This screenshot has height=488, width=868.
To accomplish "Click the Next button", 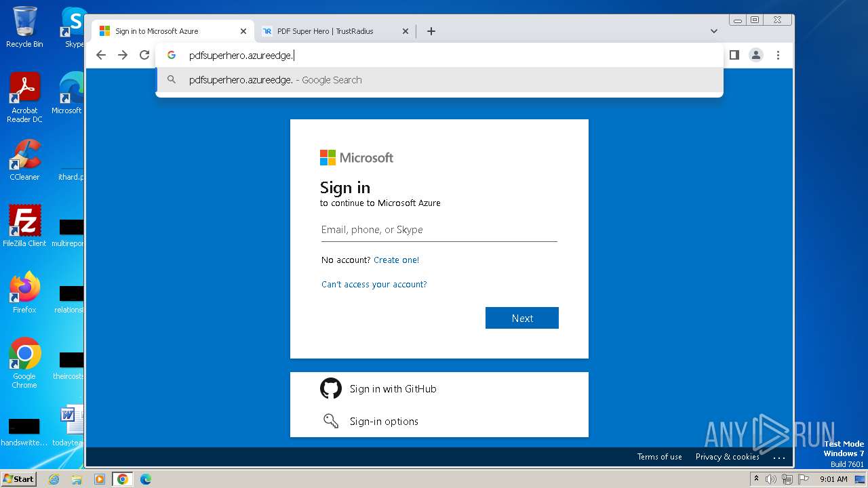I will 522,318.
